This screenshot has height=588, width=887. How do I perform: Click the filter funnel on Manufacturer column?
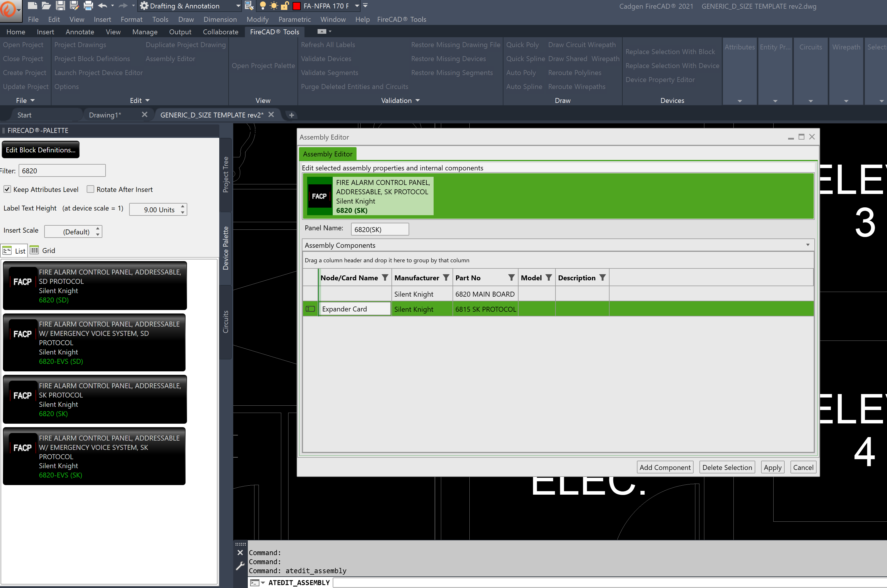pos(446,277)
